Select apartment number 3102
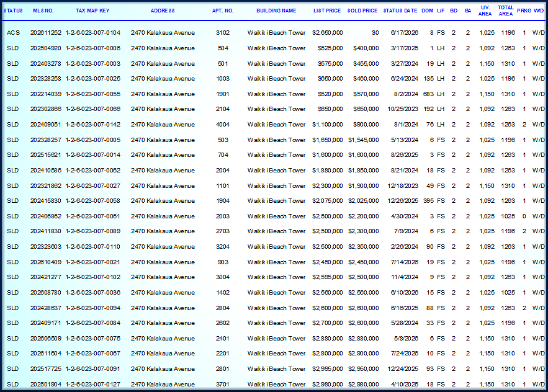 223,33
